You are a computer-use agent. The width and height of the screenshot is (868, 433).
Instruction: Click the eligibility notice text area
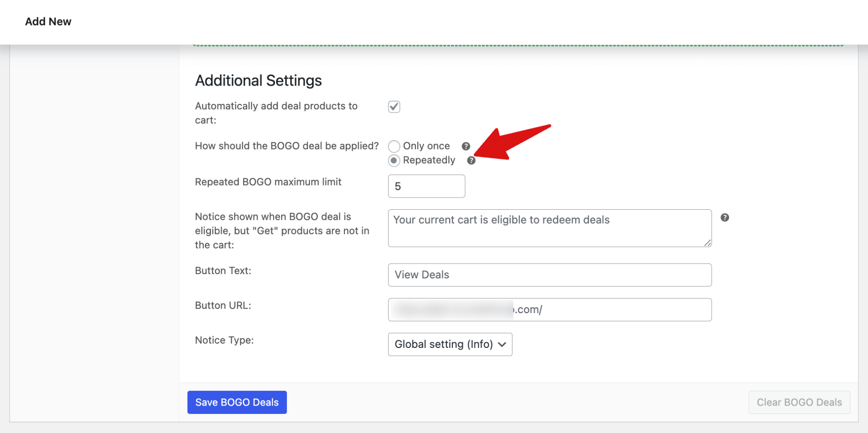(x=549, y=228)
